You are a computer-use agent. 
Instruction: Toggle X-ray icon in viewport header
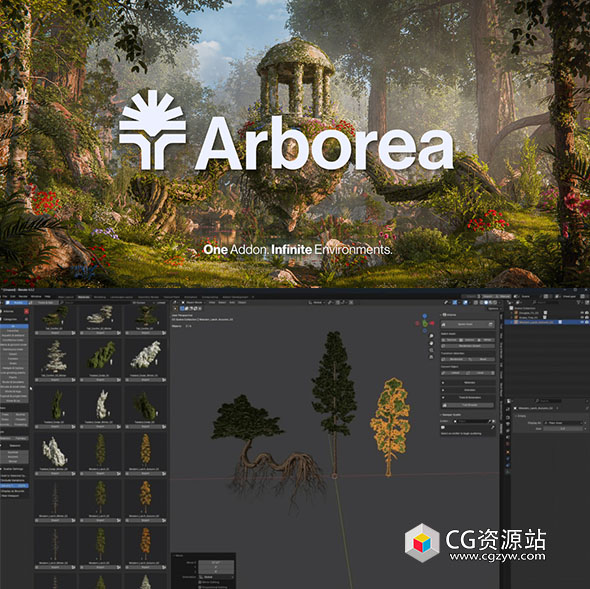[x=476, y=302]
